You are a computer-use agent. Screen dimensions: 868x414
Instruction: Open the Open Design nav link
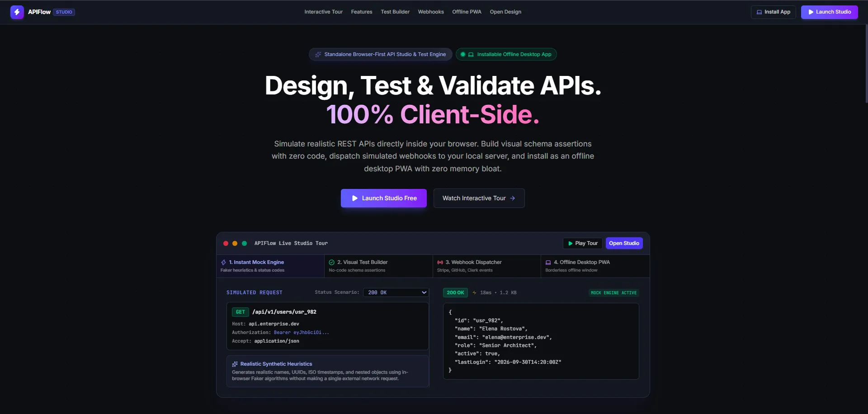505,12
